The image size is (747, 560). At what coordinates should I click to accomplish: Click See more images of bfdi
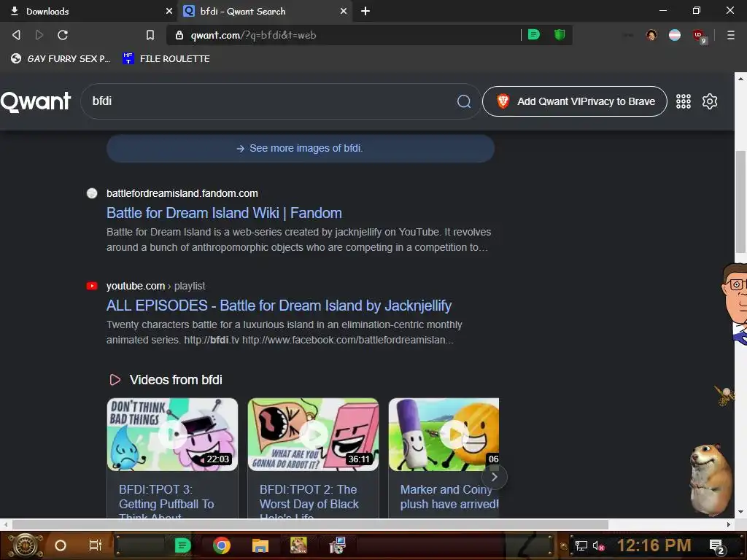click(x=300, y=148)
